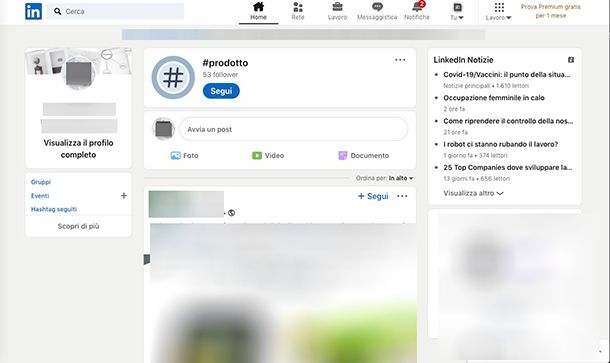Expand Visualizza altro in news panel
This screenshot has height=363, width=610.
(x=473, y=193)
